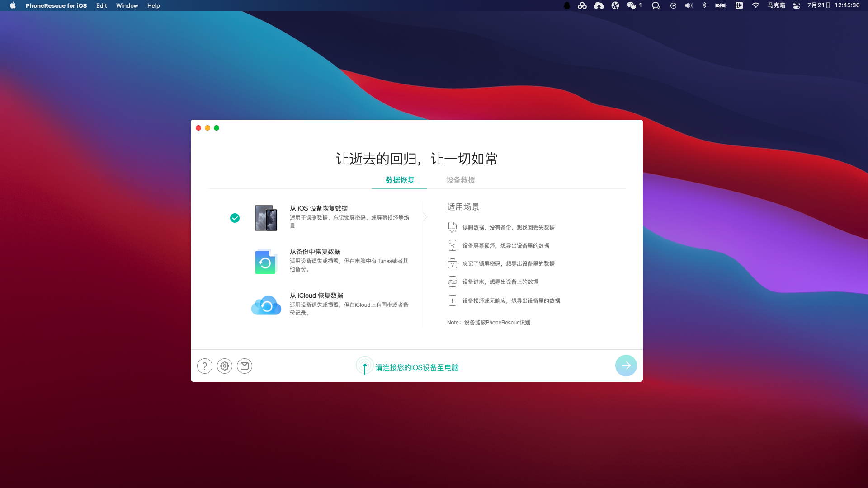Click the deleted-data document icon
The image size is (868, 488).
[452, 227]
